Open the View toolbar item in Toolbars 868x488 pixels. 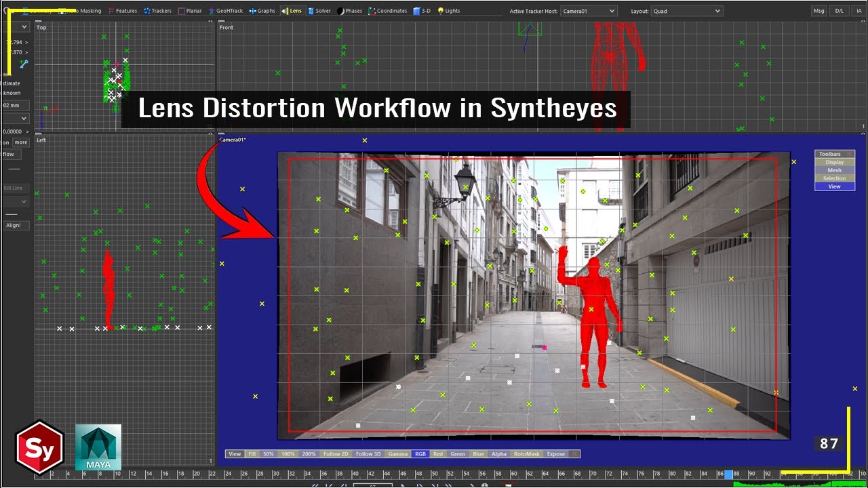point(834,186)
